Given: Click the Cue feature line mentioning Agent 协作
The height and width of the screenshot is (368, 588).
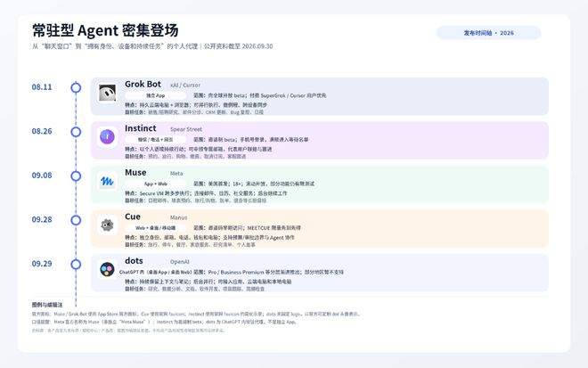Looking at the screenshot, I should tap(209, 237).
